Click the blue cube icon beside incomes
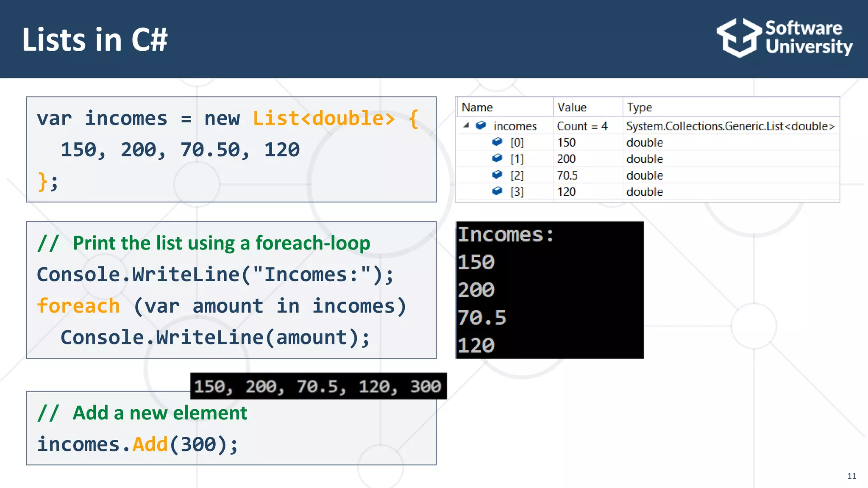The image size is (868, 488). pyautogui.click(x=481, y=125)
